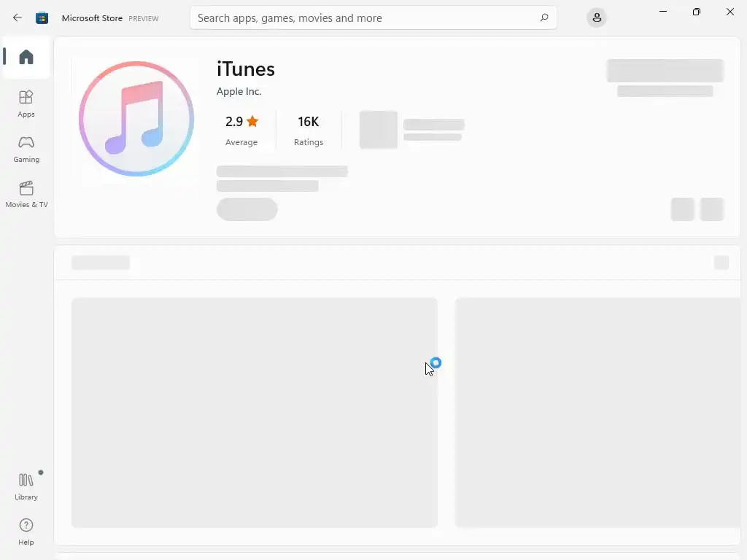Open the Help section
This screenshot has height=560, width=747.
click(x=26, y=532)
